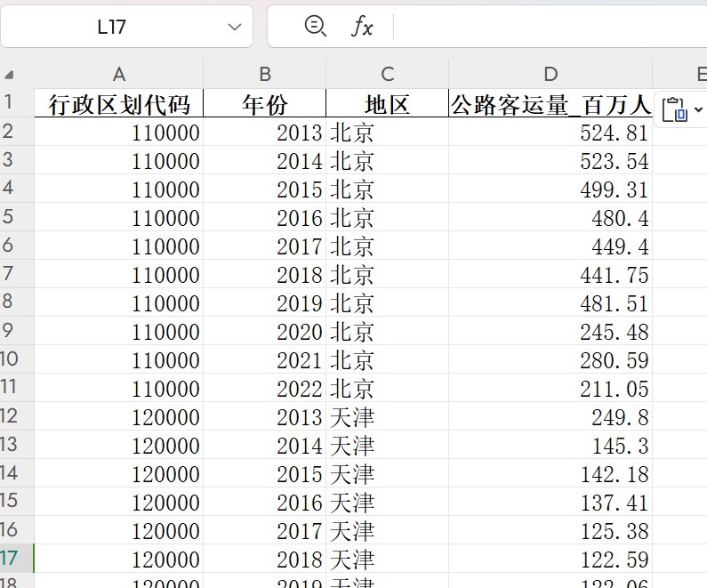Expand the paste options dropdown arrow

tap(698, 109)
